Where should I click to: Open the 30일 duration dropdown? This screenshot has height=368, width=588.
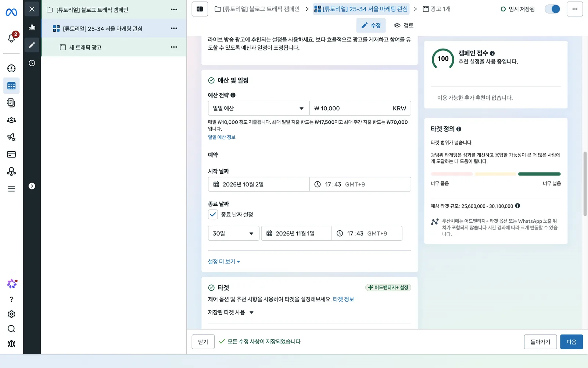(x=234, y=233)
